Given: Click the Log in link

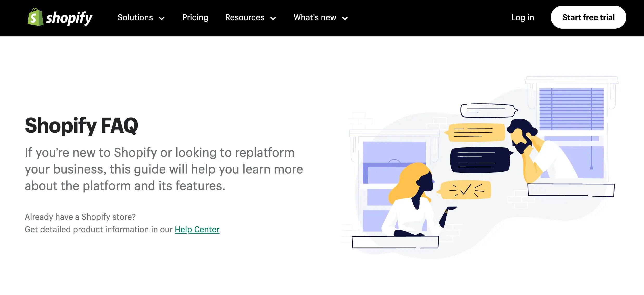Looking at the screenshot, I should 522,17.
